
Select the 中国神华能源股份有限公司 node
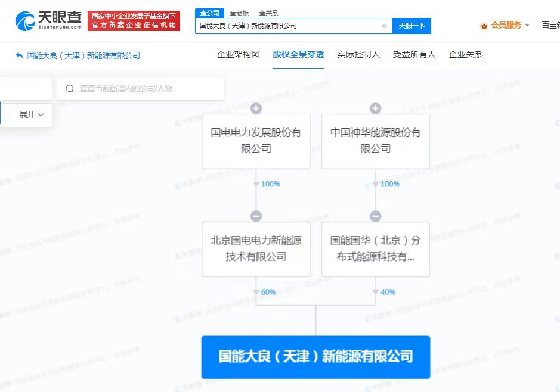(x=375, y=141)
